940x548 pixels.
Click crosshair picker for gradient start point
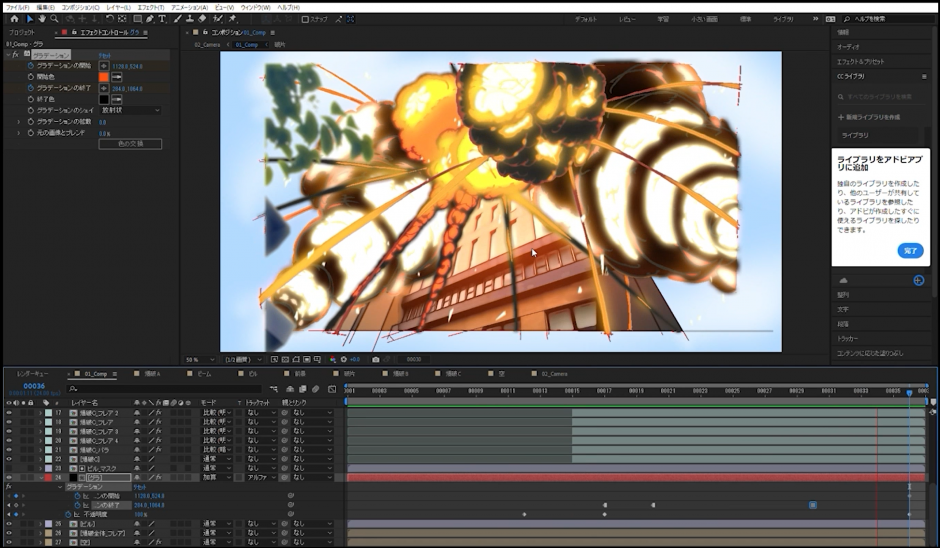click(x=104, y=66)
